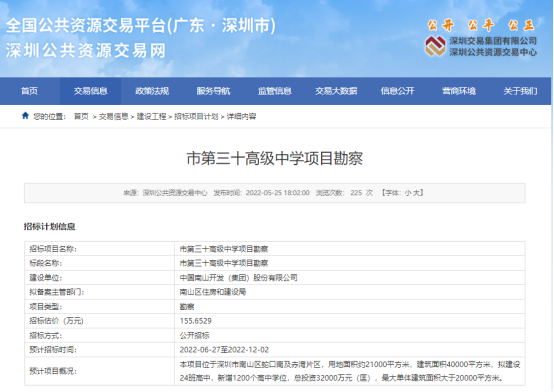Click the 深圳交易集团 logo emblem
The width and height of the screenshot is (554, 392).
tap(435, 46)
